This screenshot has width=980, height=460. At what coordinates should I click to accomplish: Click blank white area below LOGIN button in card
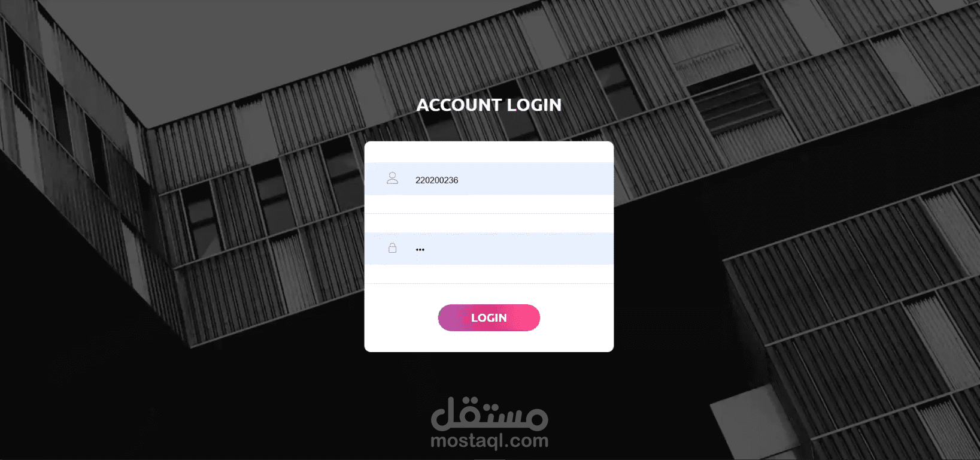[489, 341]
